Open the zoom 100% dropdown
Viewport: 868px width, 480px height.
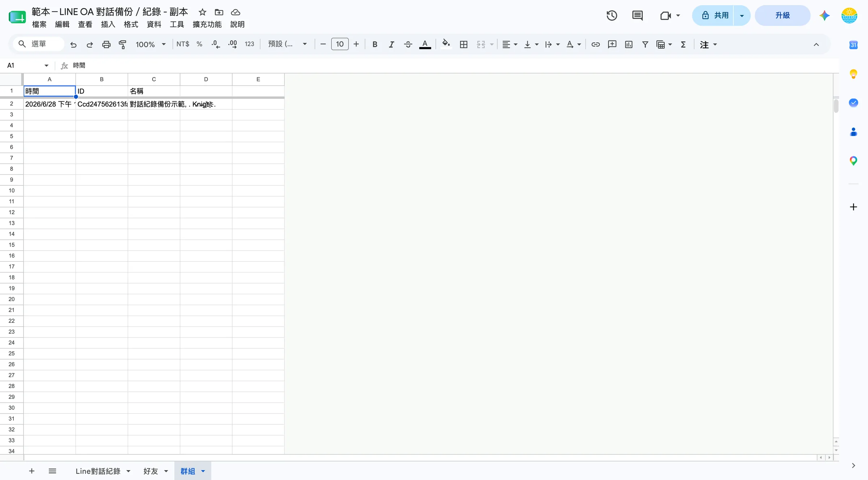click(x=150, y=45)
